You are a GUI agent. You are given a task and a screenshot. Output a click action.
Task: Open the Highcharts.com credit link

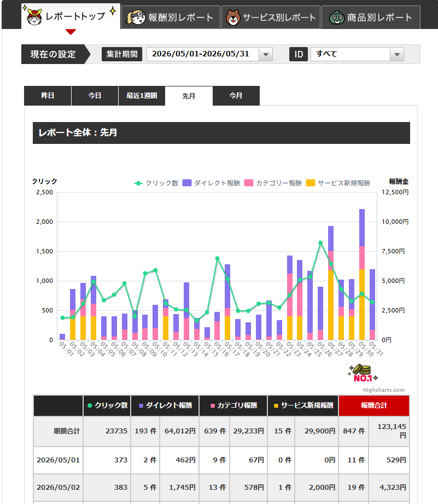pos(384,390)
